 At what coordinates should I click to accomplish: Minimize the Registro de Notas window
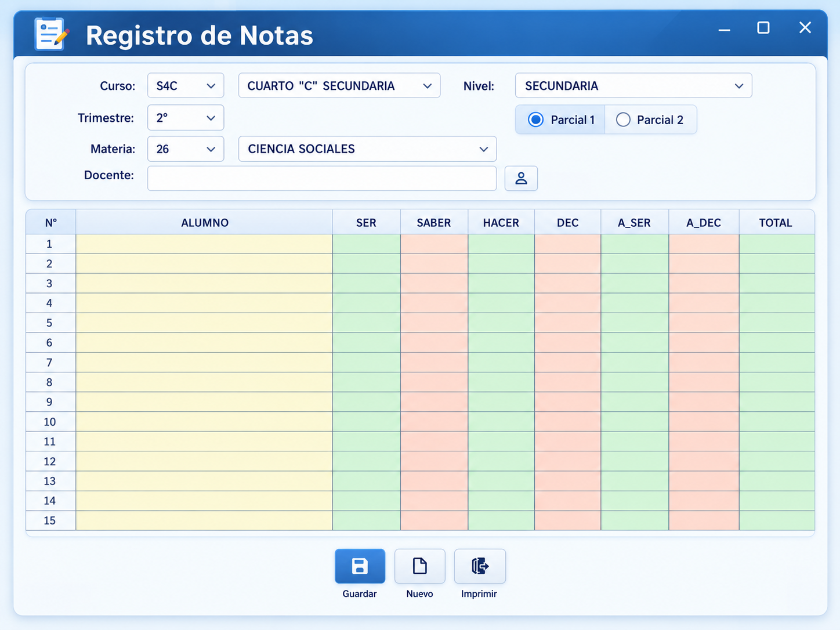coord(724,29)
